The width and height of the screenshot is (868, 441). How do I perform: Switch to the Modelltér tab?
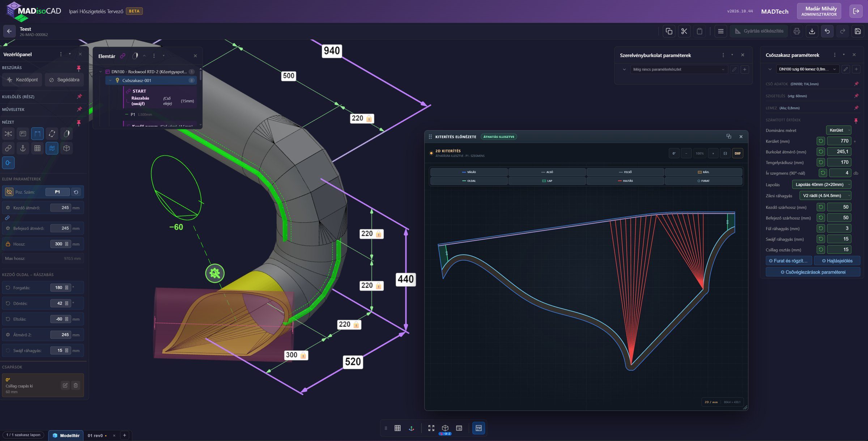66,435
